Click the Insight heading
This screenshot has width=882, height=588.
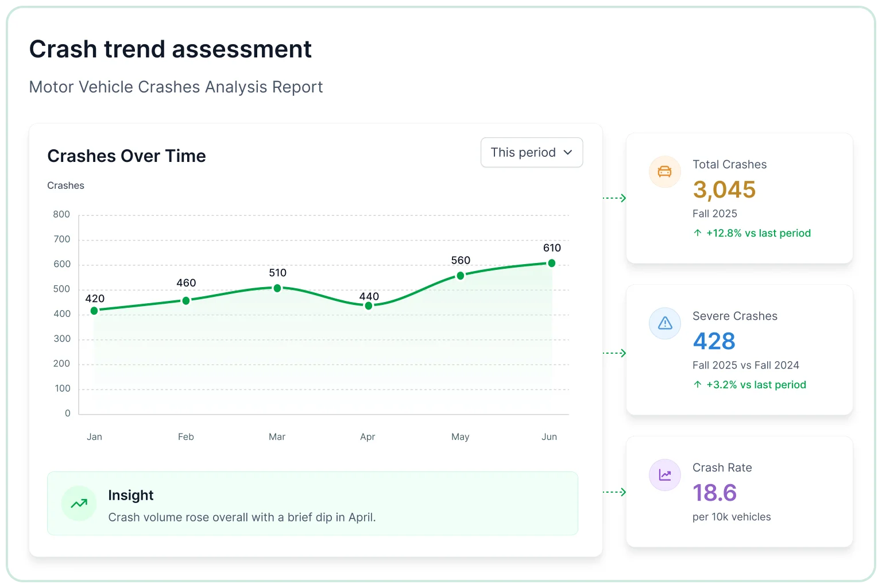pyautogui.click(x=131, y=495)
